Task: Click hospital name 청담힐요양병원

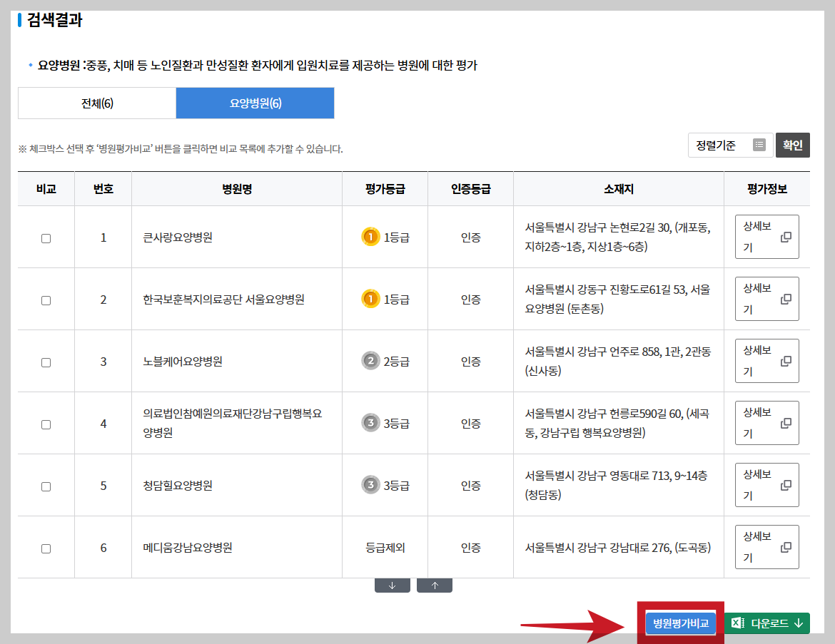Action: (x=178, y=486)
